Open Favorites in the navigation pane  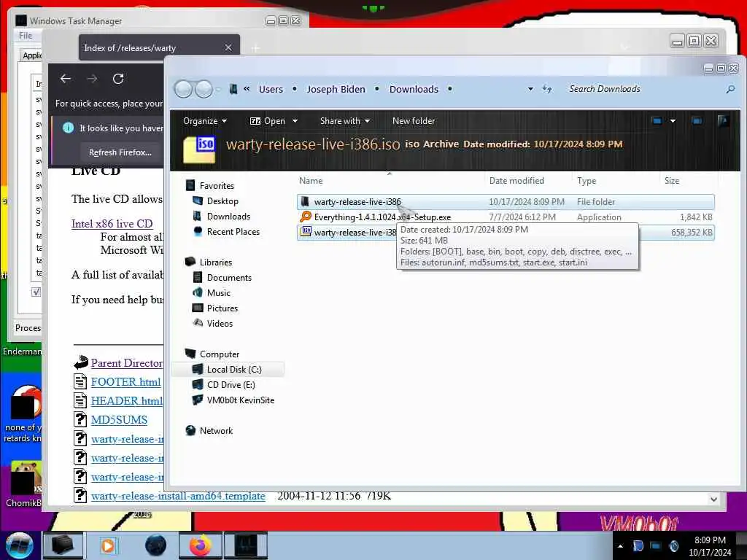coord(216,186)
